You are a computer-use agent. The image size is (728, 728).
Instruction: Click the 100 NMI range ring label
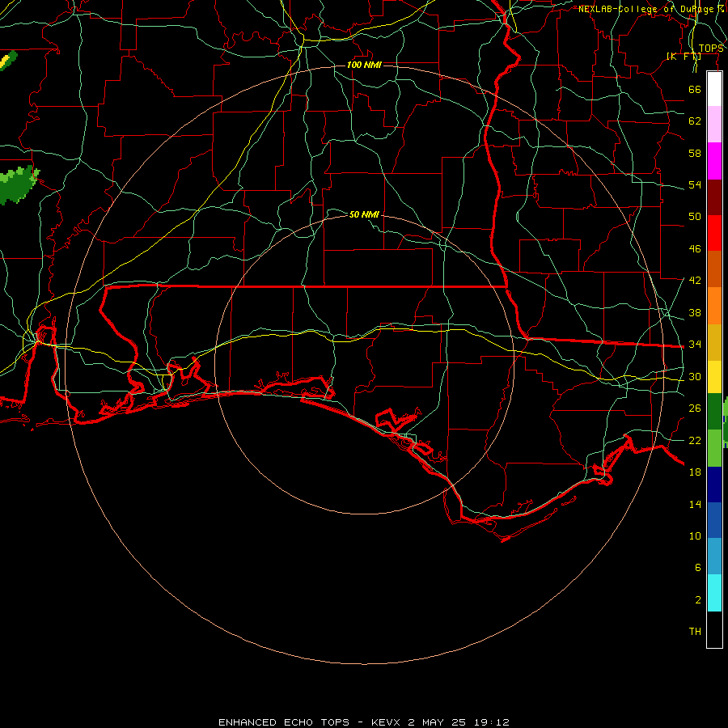coord(364,65)
